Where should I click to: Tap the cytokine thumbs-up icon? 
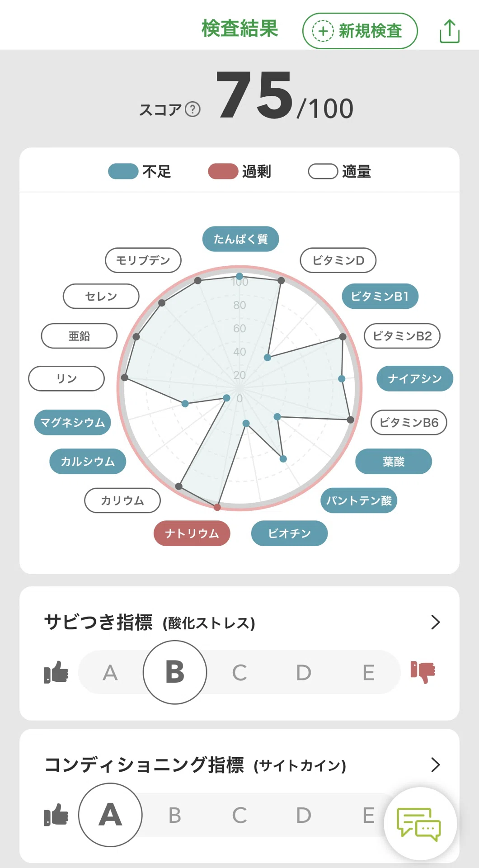coord(56,815)
